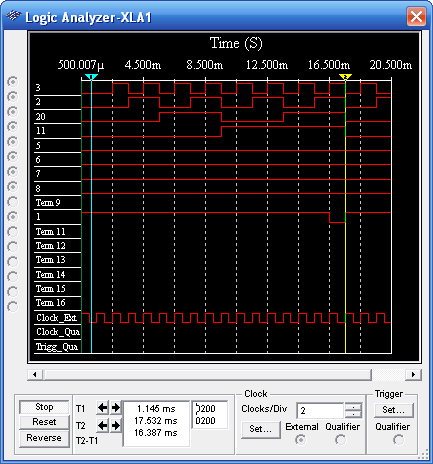433x464 pixels.
Task: Click the Reset button
Action: point(44,422)
